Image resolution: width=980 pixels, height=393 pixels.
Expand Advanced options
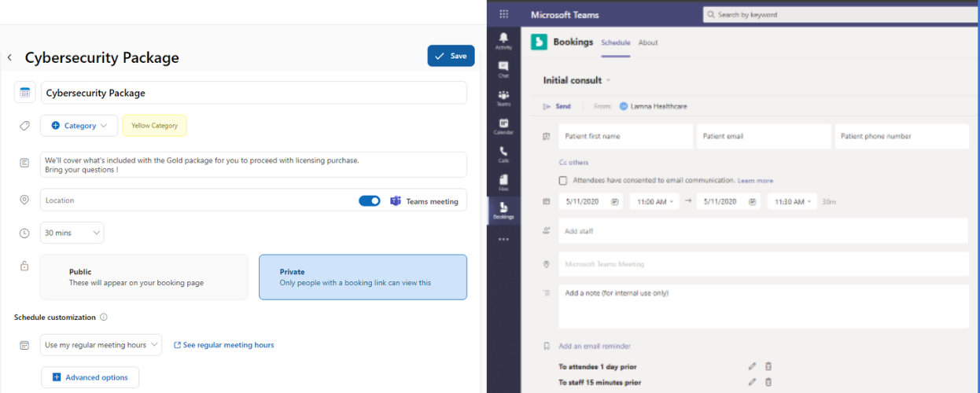coord(90,377)
